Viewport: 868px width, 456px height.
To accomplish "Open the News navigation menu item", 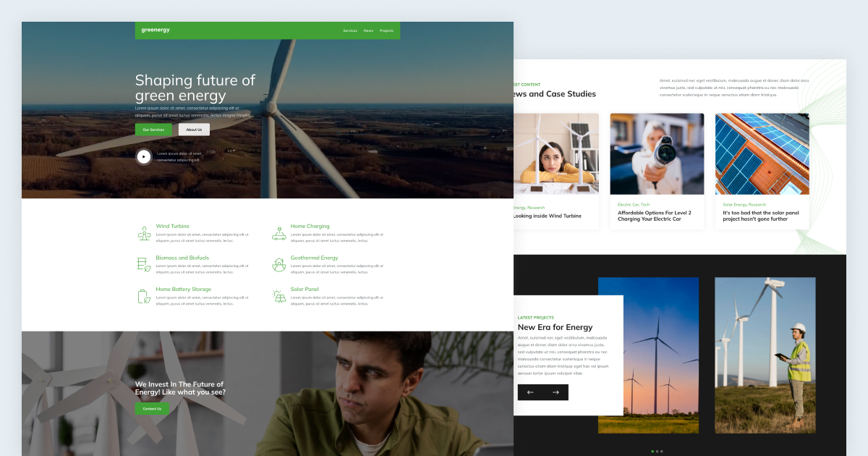I will click(x=368, y=30).
